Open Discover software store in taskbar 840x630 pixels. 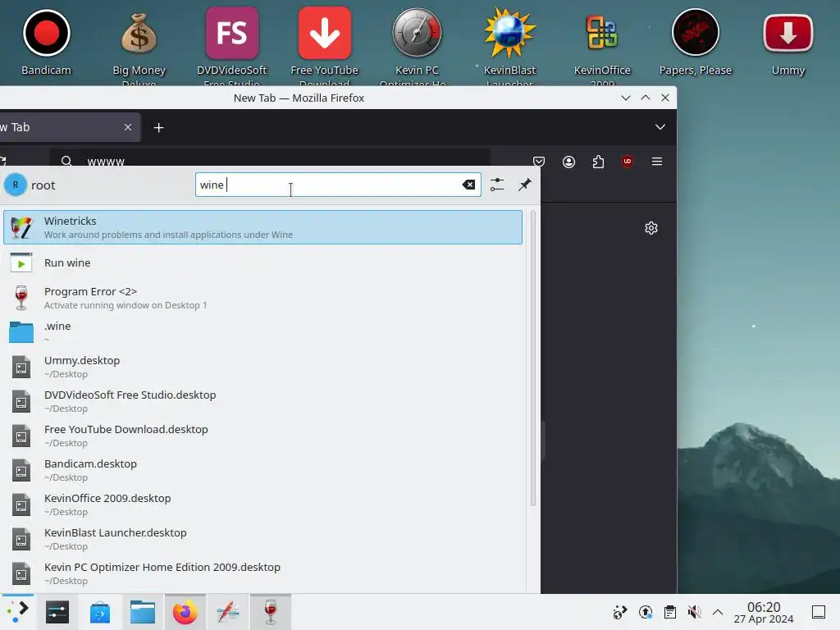coord(100,612)
